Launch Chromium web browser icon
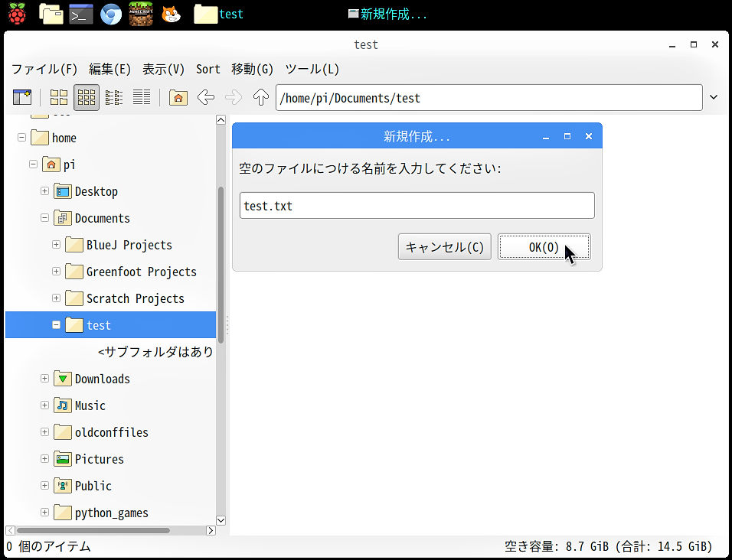 pos(110,14)
